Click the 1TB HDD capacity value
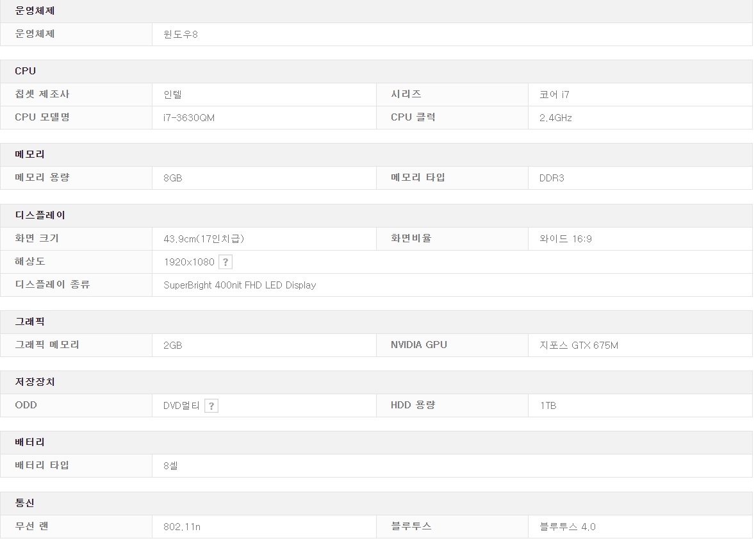The width and height of the screenshot is (756, 550). click(548, 406)
